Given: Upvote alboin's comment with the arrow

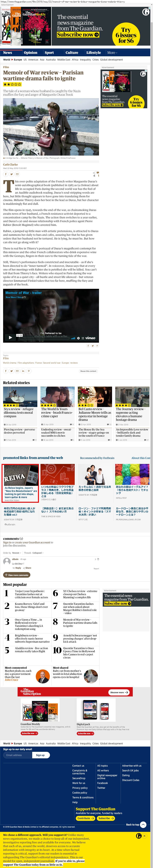Looking at the screenshot, I should pyautogui.click(x=98, y=559).
